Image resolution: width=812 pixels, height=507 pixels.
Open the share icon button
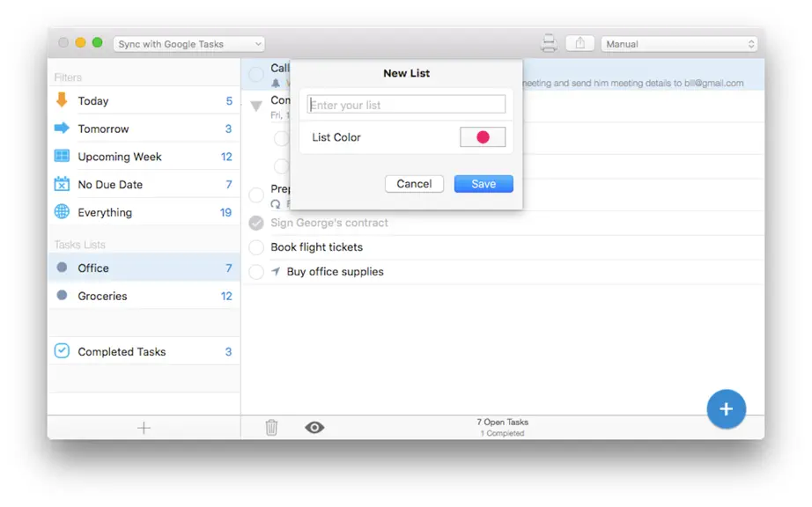(579, 43)
